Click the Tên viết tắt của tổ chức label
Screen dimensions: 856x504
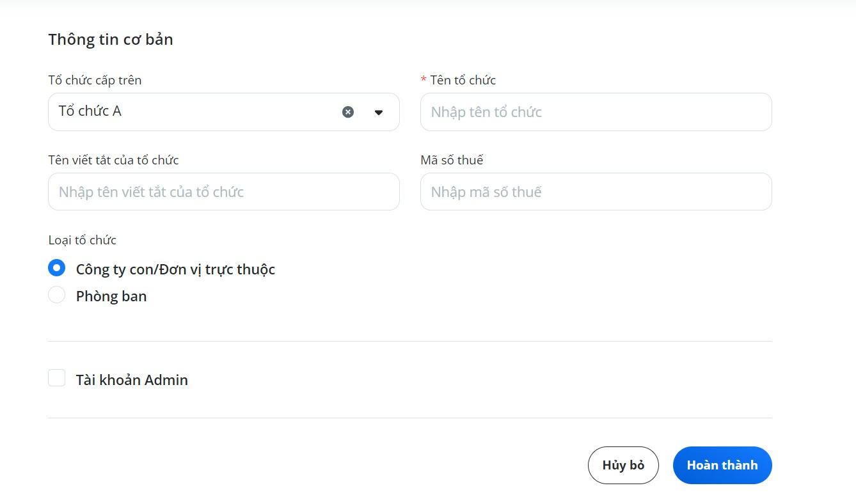[113, 160]
